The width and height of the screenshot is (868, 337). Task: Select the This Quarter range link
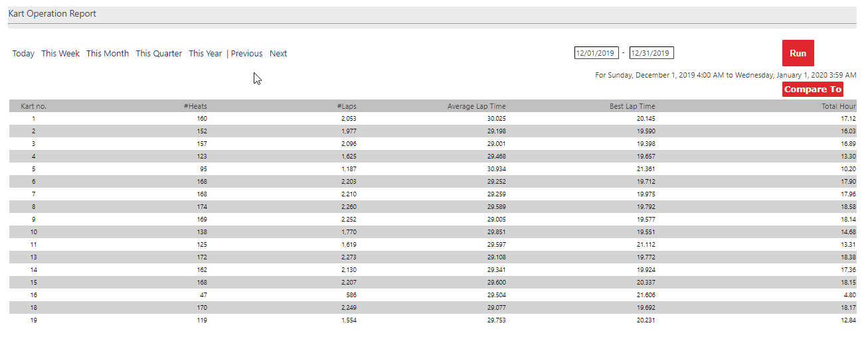159,54
